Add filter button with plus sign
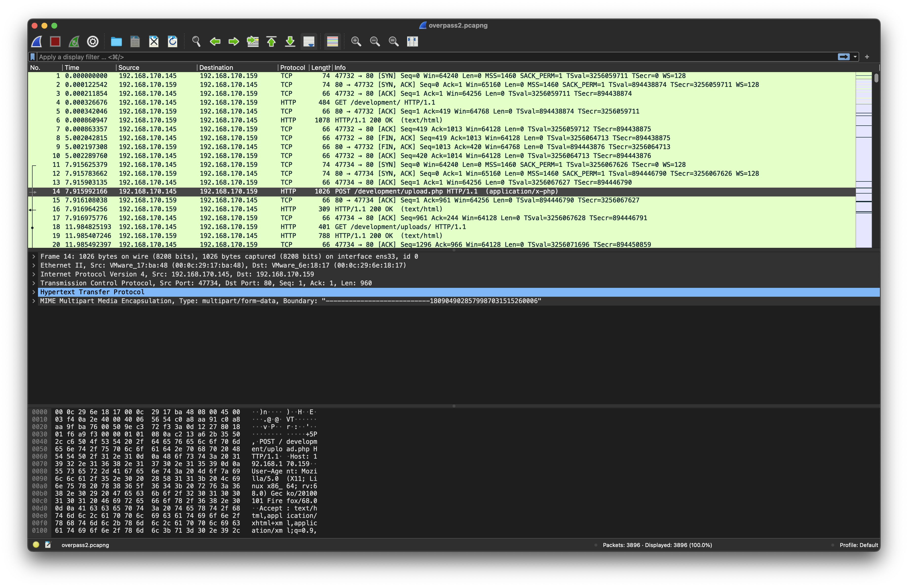Viewport: 908px width, 588px height. [x=867, y=57]
